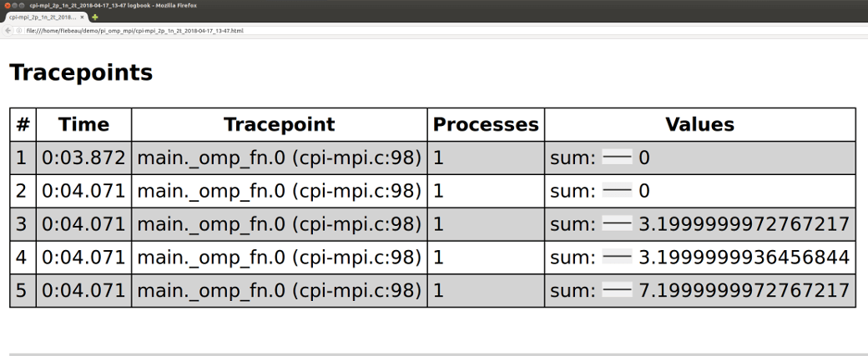This screenshot has height=356, width=868.
Task: Select value 7.199999972767217 in row 5
Action: [744, 290]
